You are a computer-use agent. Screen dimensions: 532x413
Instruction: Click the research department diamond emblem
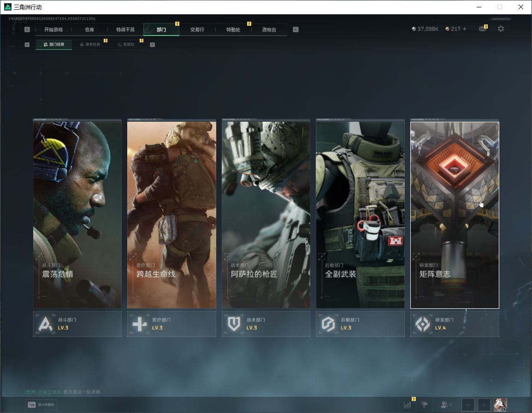tap(422, 324)
